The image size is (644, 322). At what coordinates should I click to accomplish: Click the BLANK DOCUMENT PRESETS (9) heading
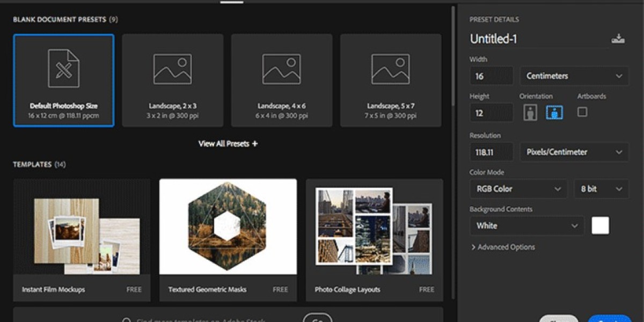[65, 20]
